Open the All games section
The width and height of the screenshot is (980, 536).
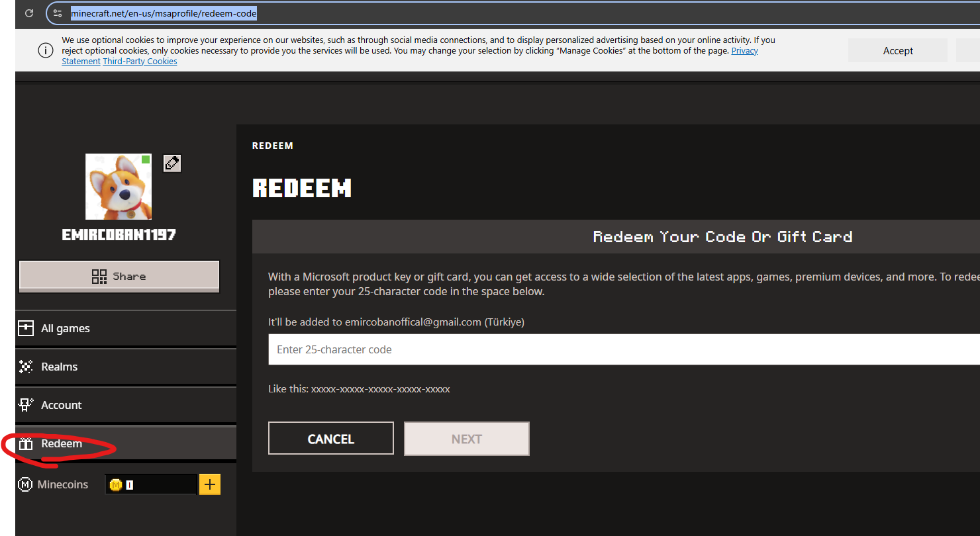[126, 328]
